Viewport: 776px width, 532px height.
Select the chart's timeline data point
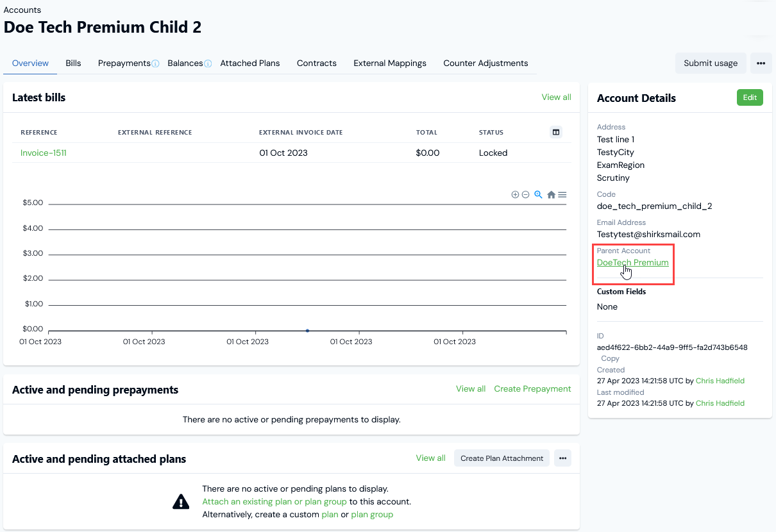[307, 329]
